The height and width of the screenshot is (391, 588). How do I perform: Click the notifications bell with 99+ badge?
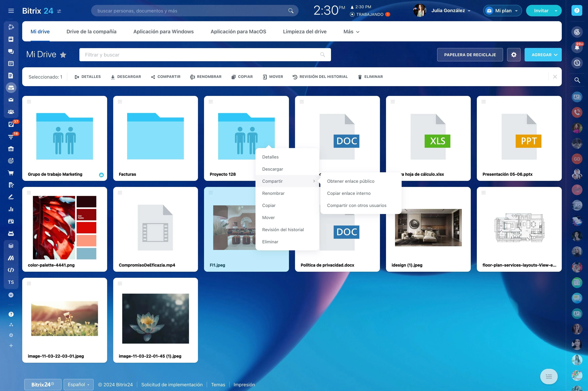[577, 47]
